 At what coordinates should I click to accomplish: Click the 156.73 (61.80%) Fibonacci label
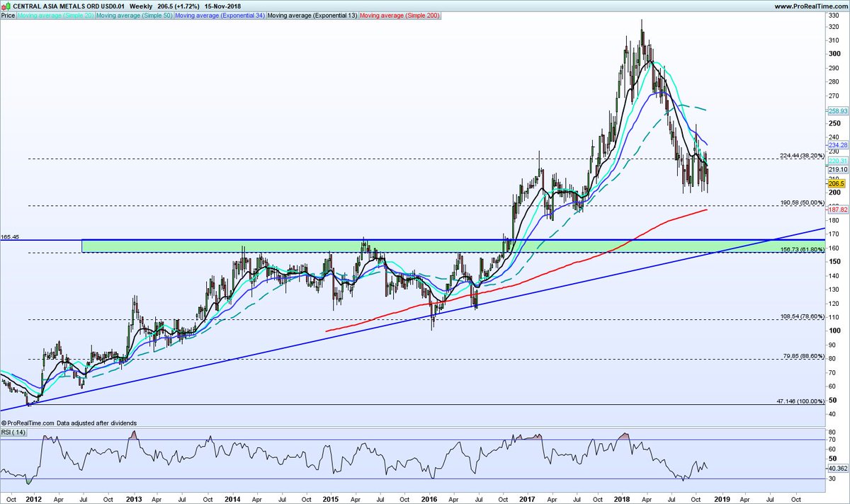(x=801, y=249)
